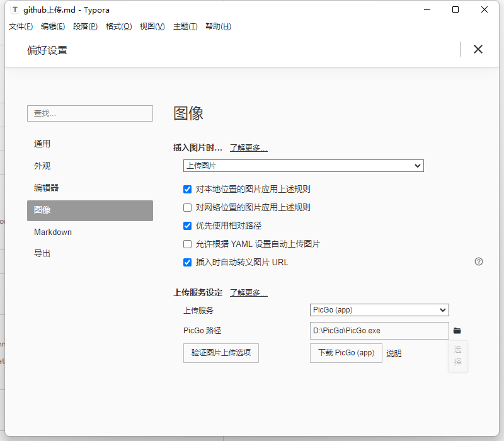Click the 验证图片上传选项 button
Image resolution: width=504 pixels, height=441 pixels.
[x=221, y=353]
